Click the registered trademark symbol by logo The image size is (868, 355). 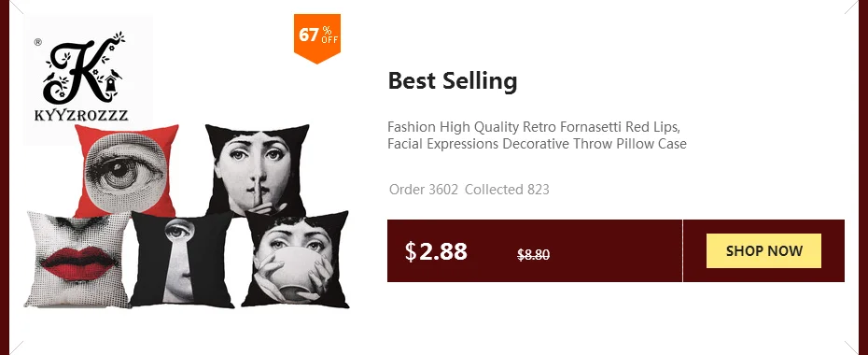(37, 42)
